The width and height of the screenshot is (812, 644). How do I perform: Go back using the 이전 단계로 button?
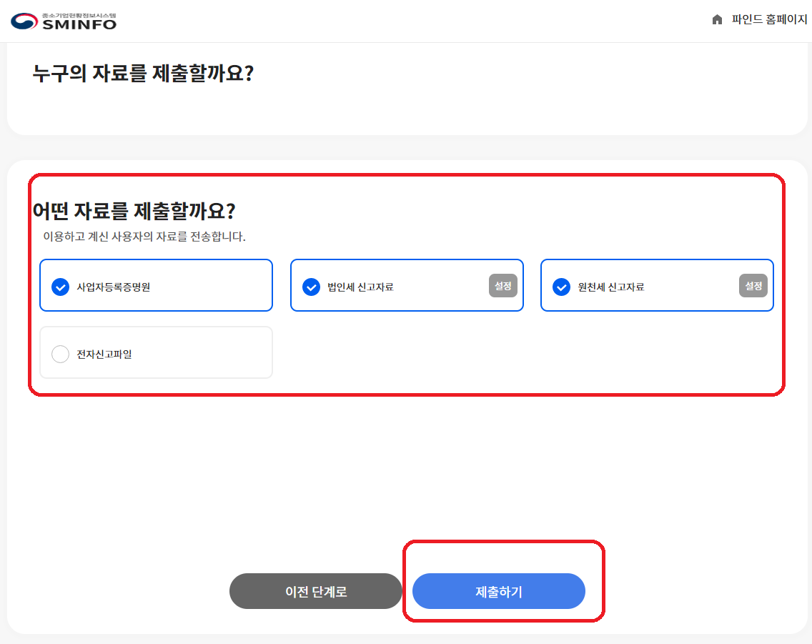[x=316, y=591]
